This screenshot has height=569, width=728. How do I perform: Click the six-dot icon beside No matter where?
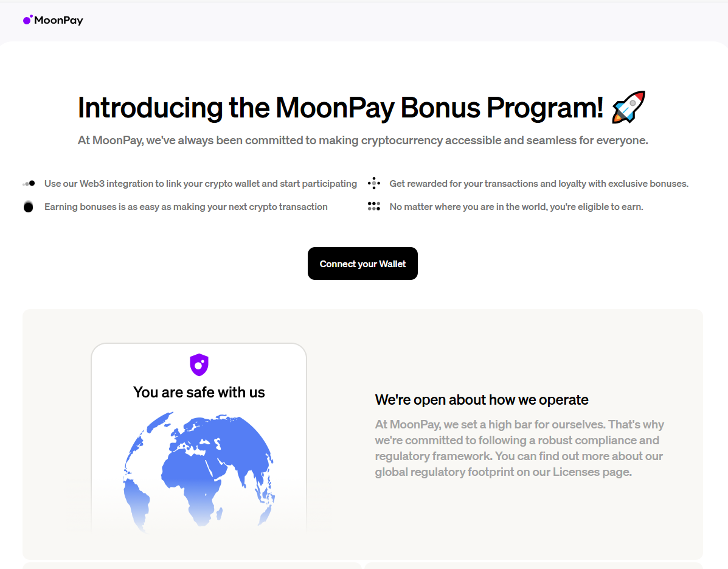coord(374,206)
